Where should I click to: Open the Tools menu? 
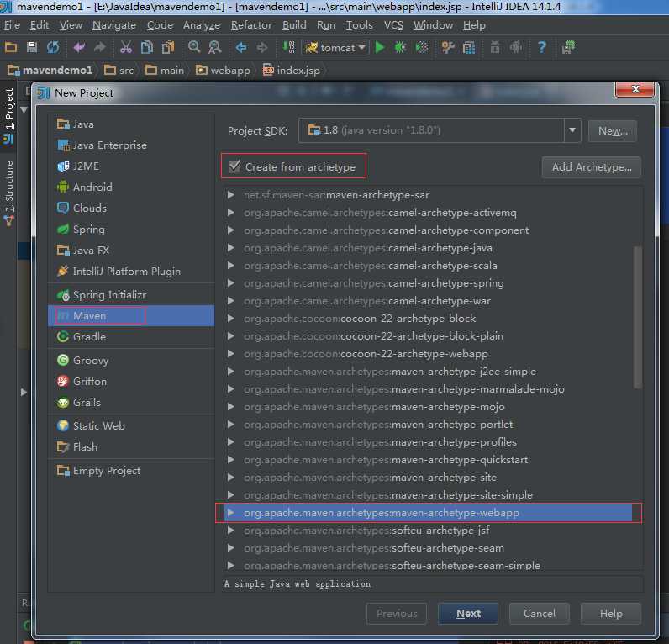359,25
